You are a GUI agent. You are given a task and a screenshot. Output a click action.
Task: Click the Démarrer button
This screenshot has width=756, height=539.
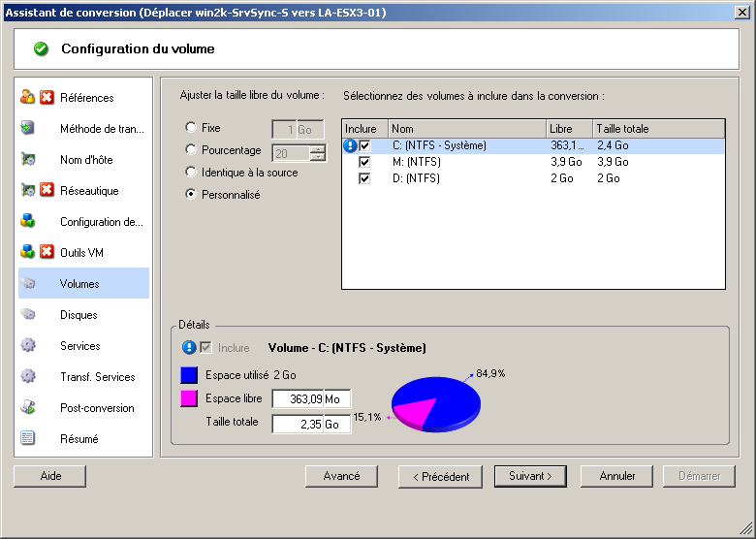pyautogui.click(x=699, y=476)
